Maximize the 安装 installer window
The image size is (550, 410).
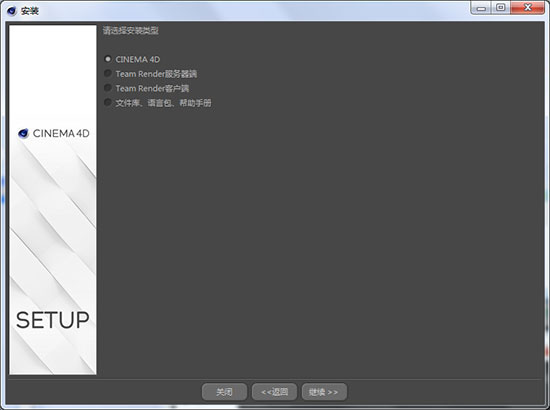(501, 8)
